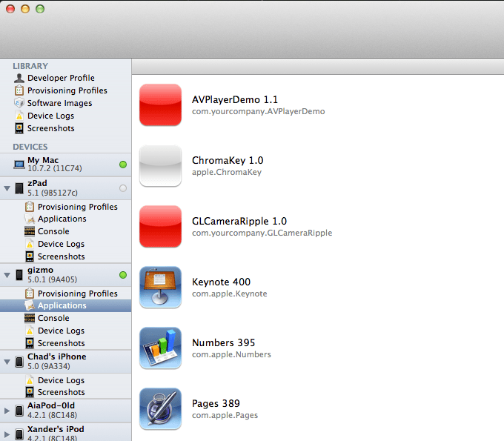The image size is (504, 441).
Task: Click the gray status indicator for zPad
Action: click(123, 188)
